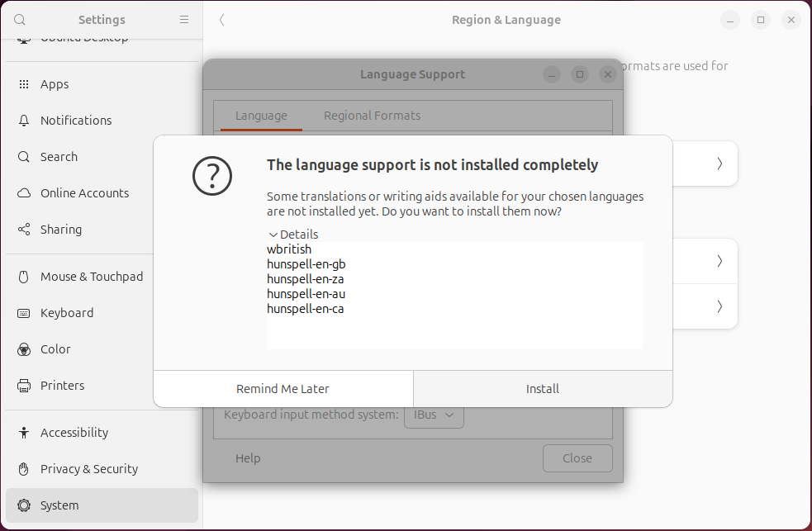
Task: Open the top chevron row in Region & Language
Action: pos(705,164)
